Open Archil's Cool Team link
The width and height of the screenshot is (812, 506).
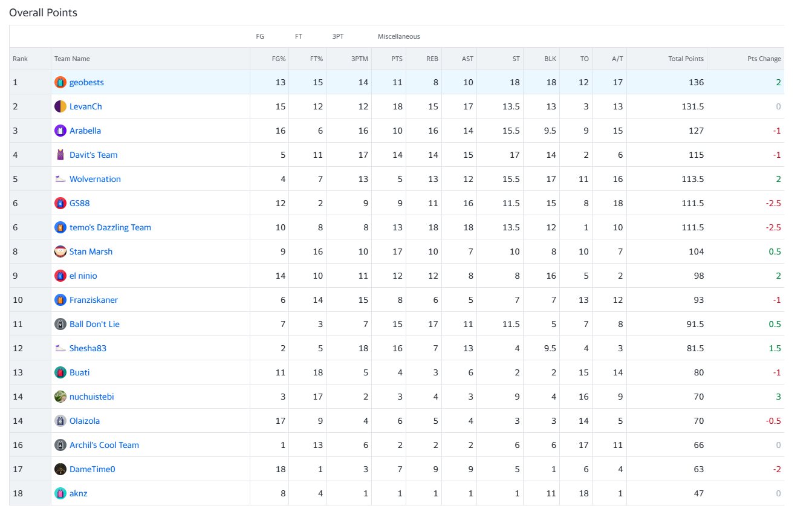104,445
